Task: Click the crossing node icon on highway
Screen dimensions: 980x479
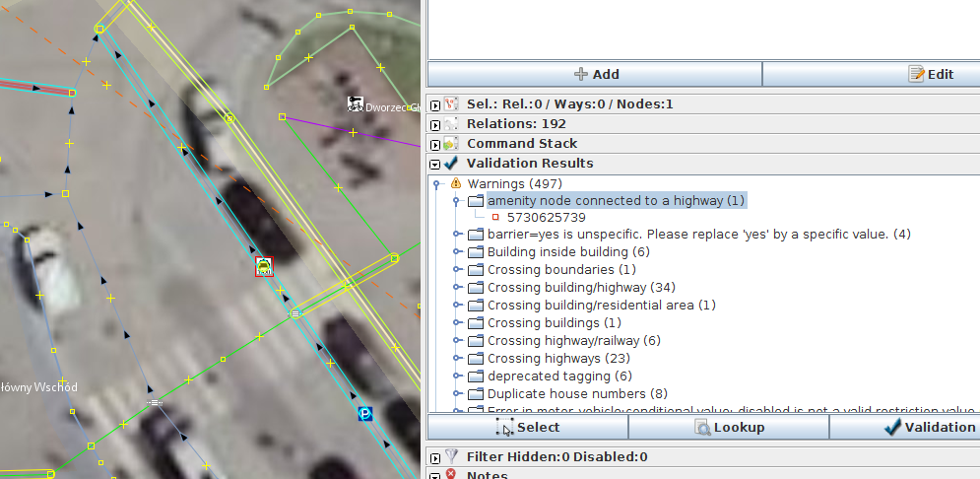Action: [x=294, y=313]
